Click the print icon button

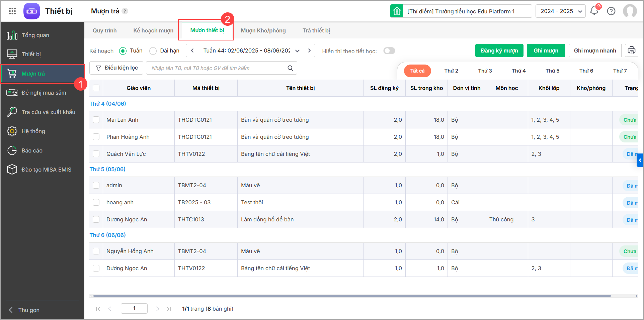[x=631, y=50]
